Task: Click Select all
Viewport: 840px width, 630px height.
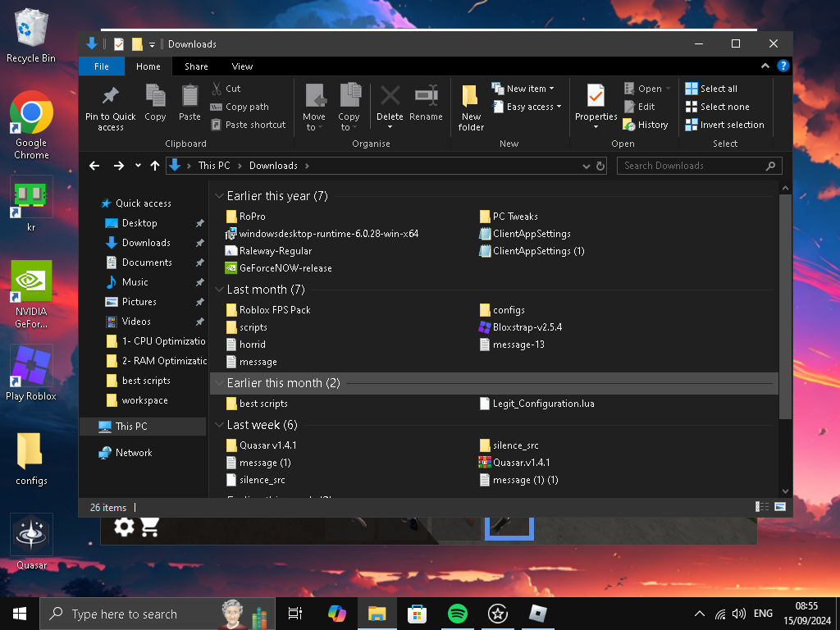Action: coord(711,89)
